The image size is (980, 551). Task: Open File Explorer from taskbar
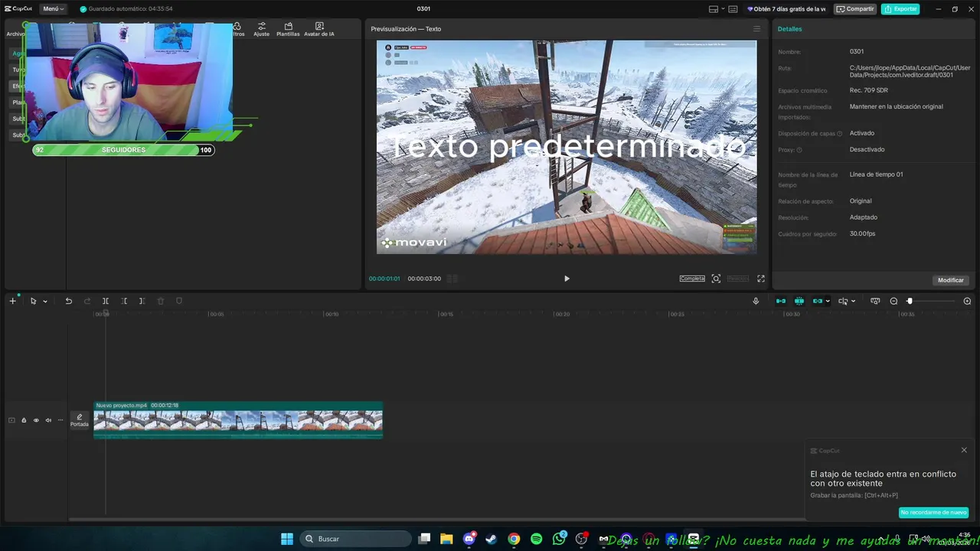click(446, 539)
